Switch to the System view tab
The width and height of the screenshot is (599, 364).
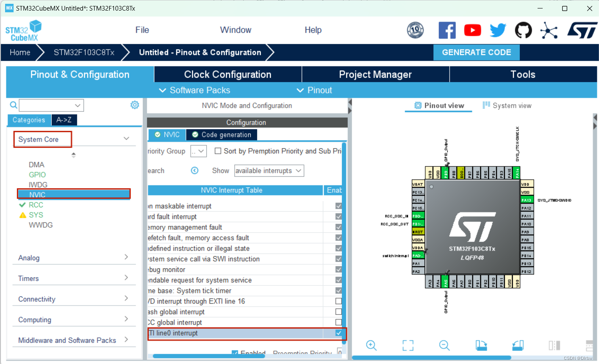pos(507,105)
